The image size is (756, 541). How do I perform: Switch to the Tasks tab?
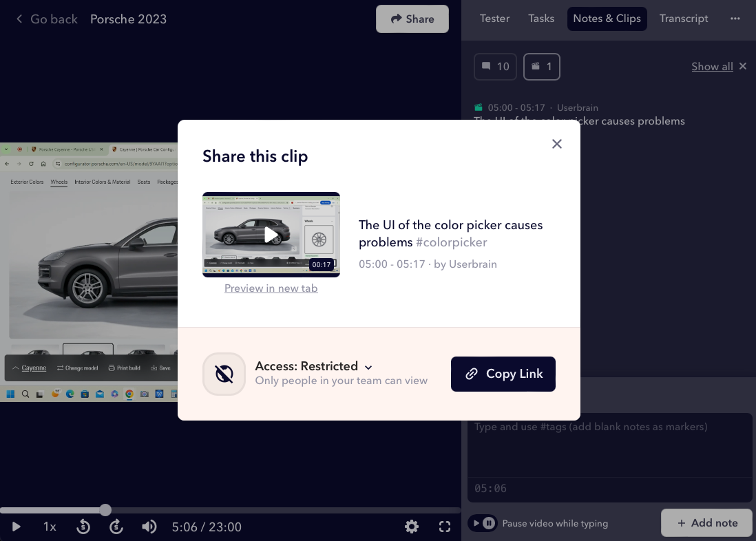click(x=541, y=19)
